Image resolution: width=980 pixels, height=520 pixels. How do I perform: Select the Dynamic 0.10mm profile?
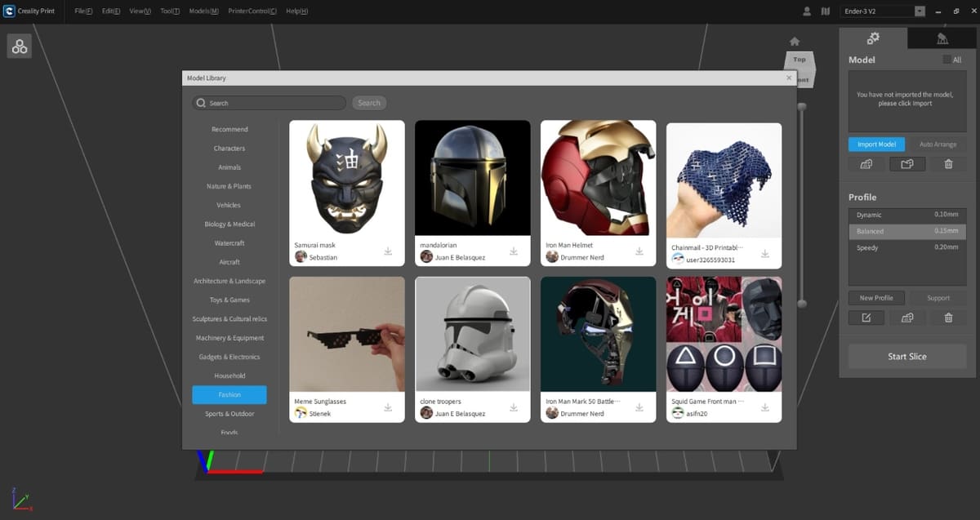[x=907, y=215]
